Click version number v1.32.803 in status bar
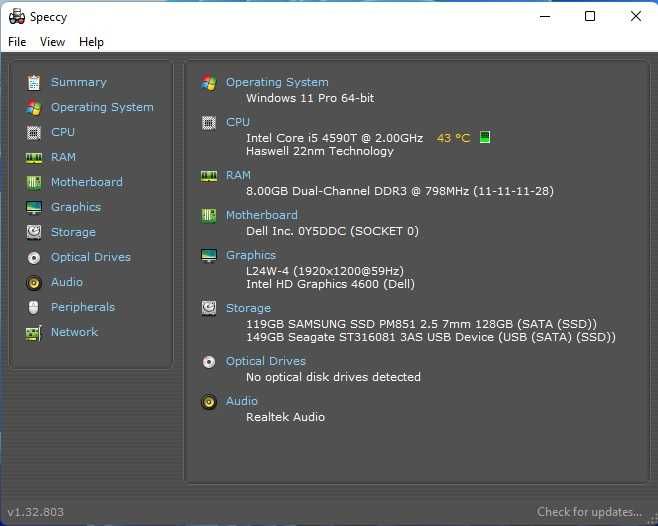Image resolution: width=658 pixels, height=526 pixels. pyautogui.click(x=36, y=512)
